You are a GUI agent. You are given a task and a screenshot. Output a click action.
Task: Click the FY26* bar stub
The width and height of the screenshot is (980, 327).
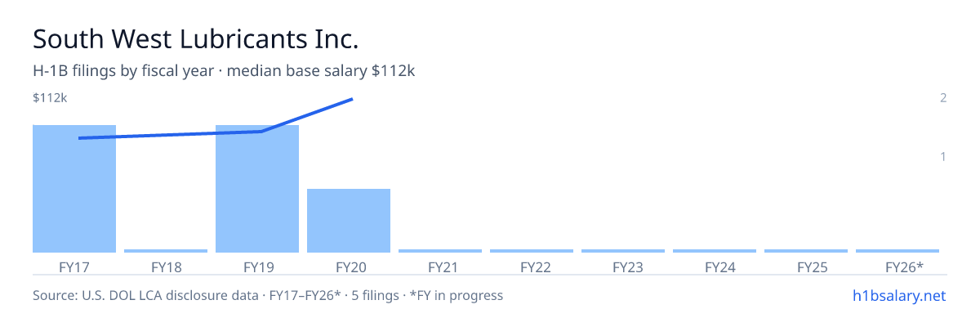(898, 251)
